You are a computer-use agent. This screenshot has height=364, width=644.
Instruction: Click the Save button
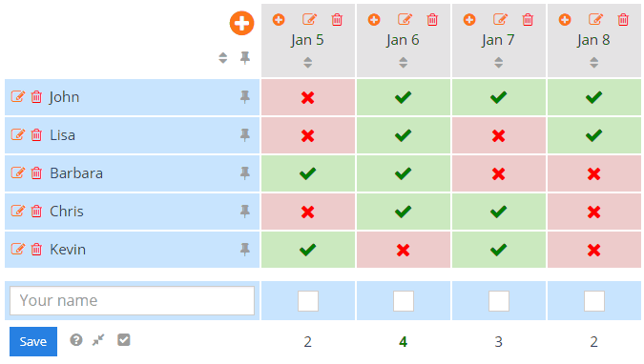pyautogui.click(x=33, y=341)
